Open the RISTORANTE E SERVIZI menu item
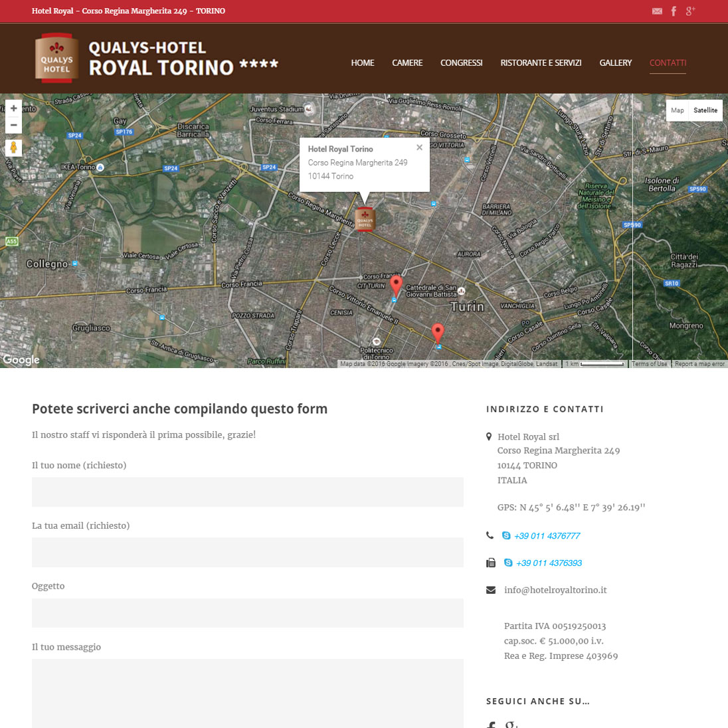 click(x=541, y=62)
